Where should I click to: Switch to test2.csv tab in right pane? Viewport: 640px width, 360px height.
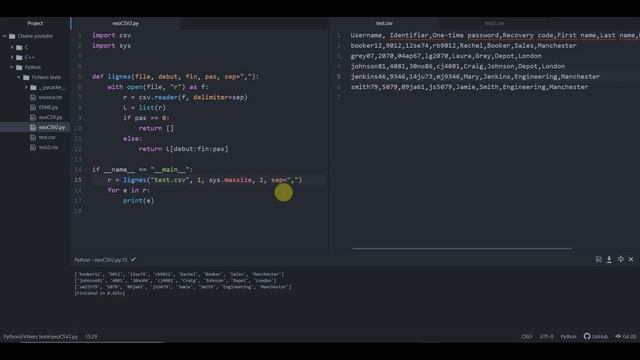pyautogui.click(x=494, y=23)
